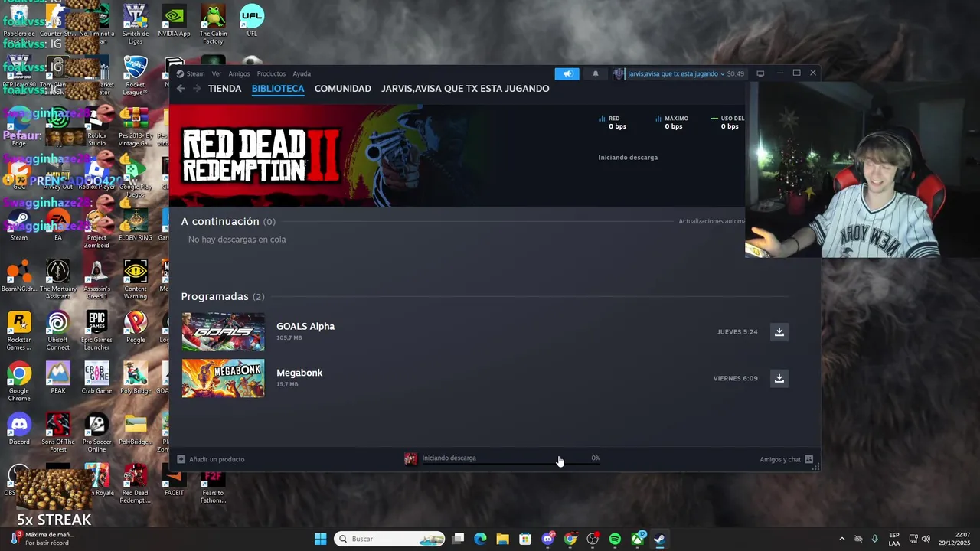Screen dimensions: 980x551
Task: Open the Megabonk title link
Action: click(299, 373)
